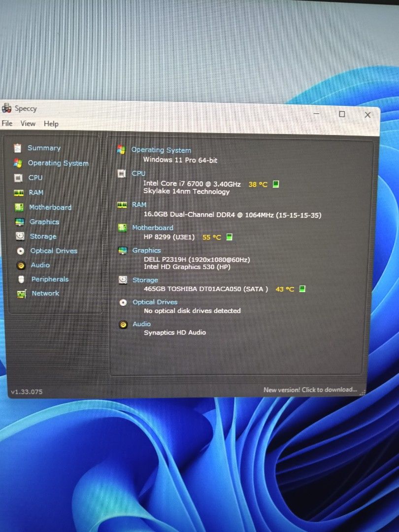Click the green indicator beside motherboard 55 °C

tap(230, 237)
